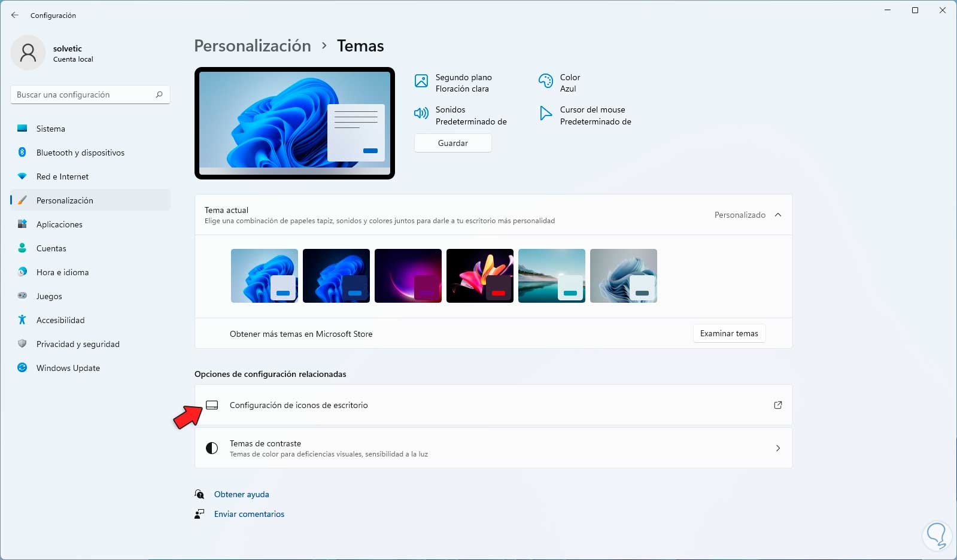Screen dimensions: 957x560
Task: Click the Bluetooth icon in sidebar
Action: (x=22, y=153)
